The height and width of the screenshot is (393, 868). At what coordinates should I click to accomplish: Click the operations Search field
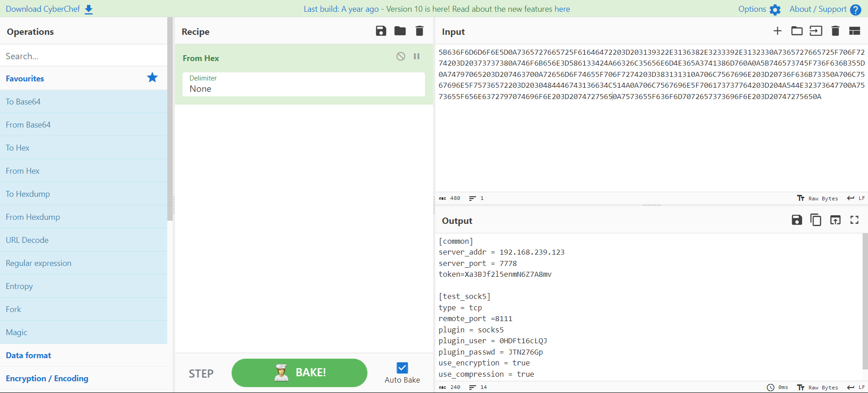tap(84, 56)
